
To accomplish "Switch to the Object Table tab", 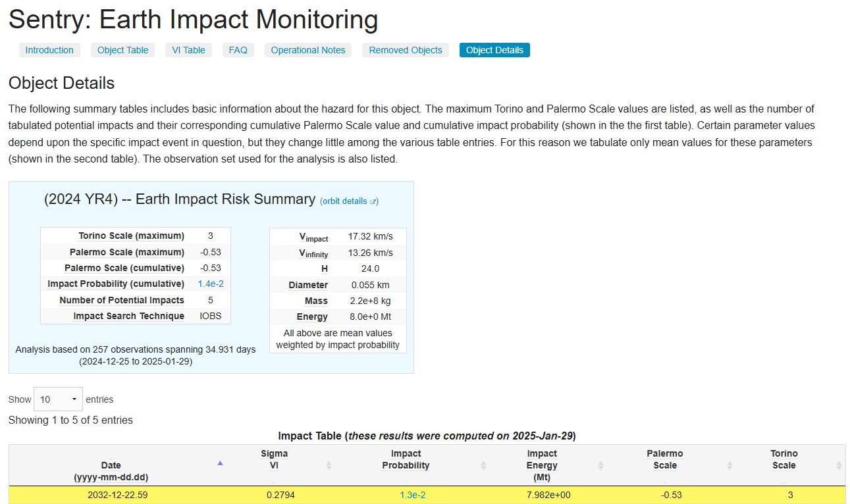I will coord(123,50).
